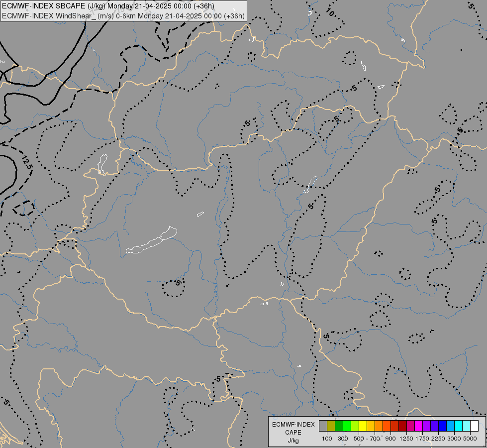The width and height of the screenshot is (487, 448).
Task: Click the pure yellow swatch in the legend
Action: [363, 426]
